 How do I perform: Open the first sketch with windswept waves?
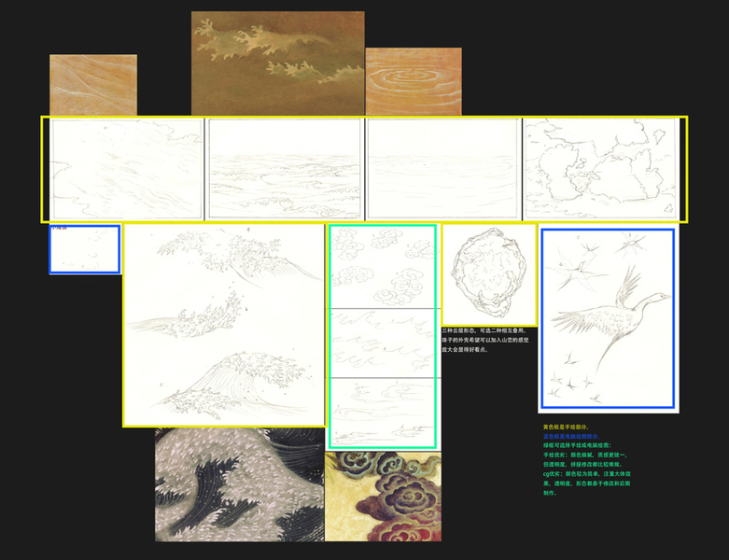click(x=126, y=169)
